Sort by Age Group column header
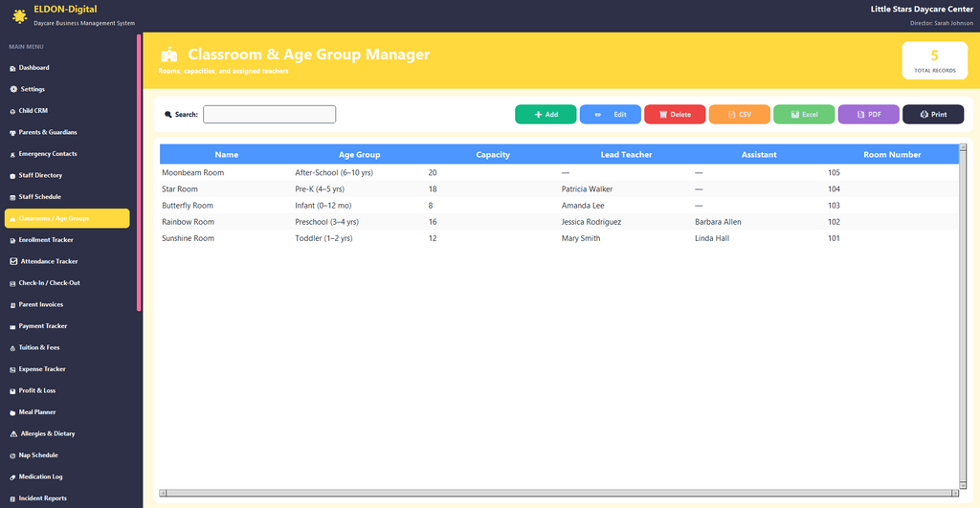 pyautogui.click(x=360, y=154)
